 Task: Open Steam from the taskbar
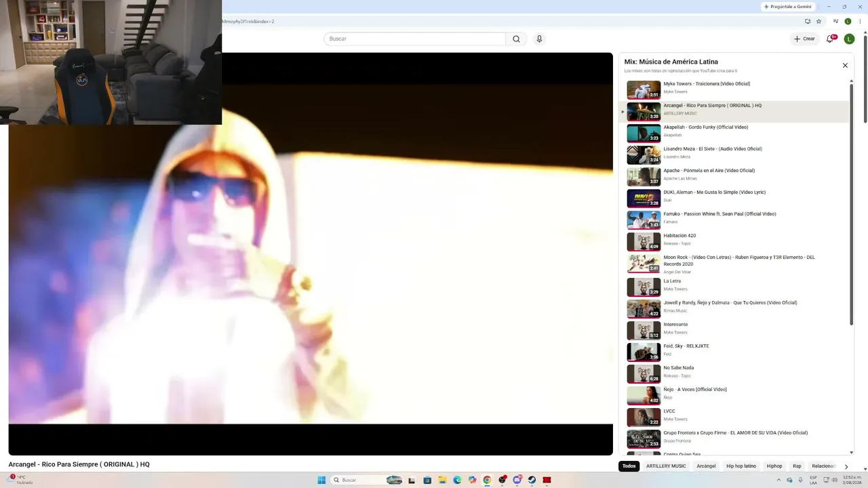pos(532,480)
